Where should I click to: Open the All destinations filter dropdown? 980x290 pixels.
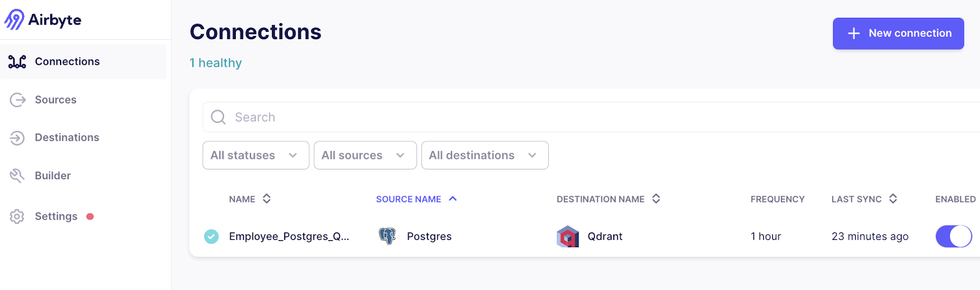(x=485, y=155)
